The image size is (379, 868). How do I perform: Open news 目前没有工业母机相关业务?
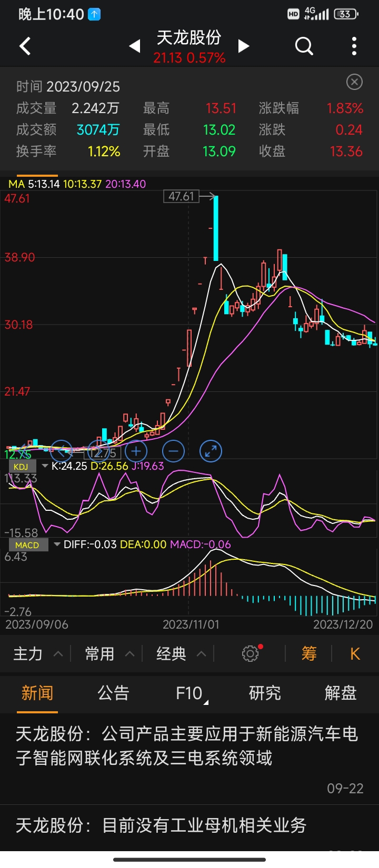(189, 827)
